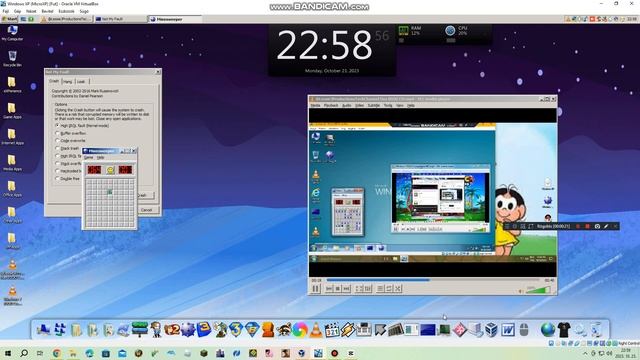The width and height of the screenshot is (640, 360).
Task: Toggle VLC random shuffle button
Action: coord(398,289)
